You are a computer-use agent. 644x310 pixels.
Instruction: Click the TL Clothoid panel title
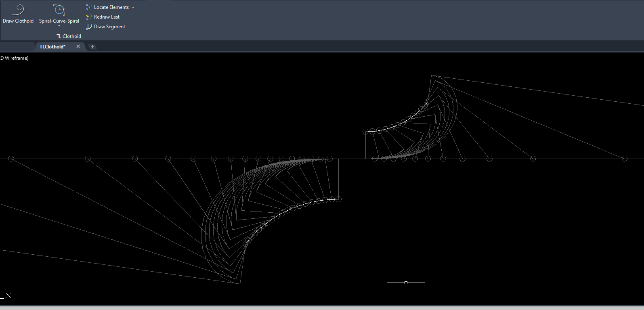(x=69, y=36)
